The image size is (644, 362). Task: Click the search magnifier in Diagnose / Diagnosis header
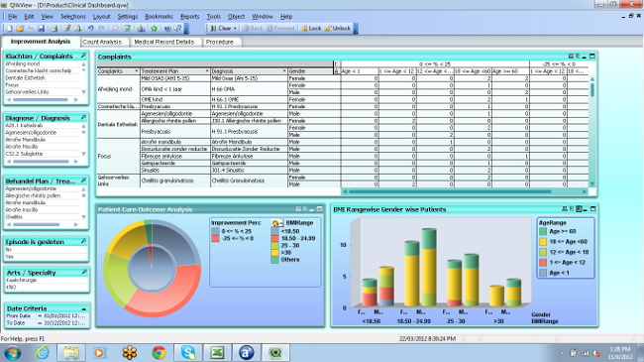tap(83, 118)
